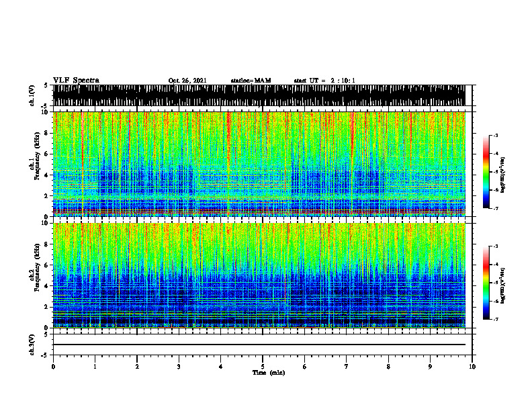The height and width of the screenshot is (411, 532).
Task: Click the "Time (min)" x-axis label
Action: pyautogui.click(x=269, y=373)
